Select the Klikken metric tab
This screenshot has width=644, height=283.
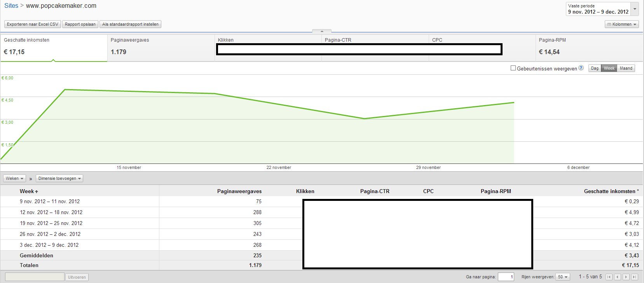tap(268, 48)
